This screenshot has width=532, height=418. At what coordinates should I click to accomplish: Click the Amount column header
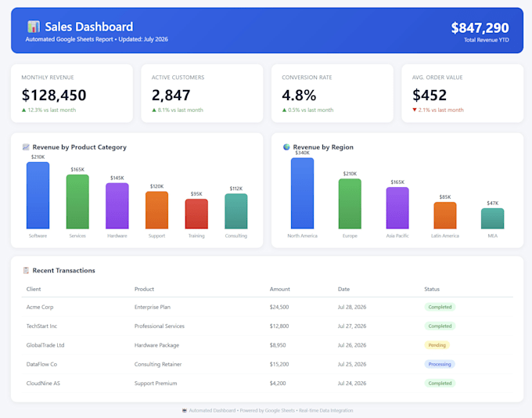coord(280,289)
